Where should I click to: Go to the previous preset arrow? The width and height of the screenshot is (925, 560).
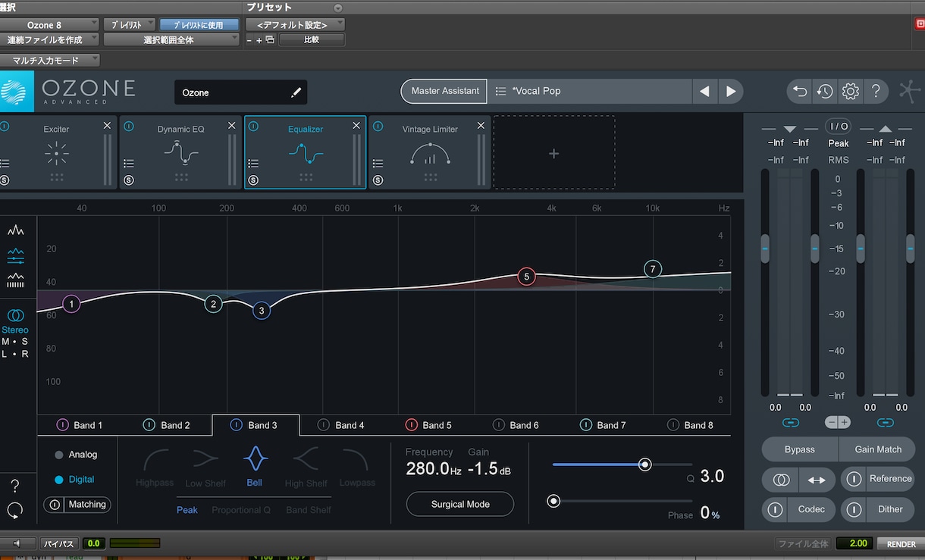[x=704, y=91]
